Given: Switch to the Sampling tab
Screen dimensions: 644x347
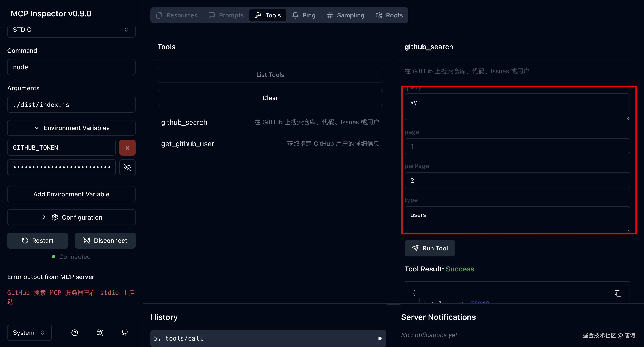Looking at the screenshot, I should 345,15.
